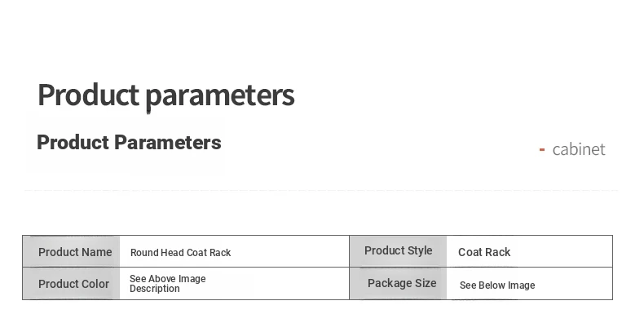This screenshot has height=323, width=644.
Task: Select the 'Product Style' label cell
Action: [399, 251]
